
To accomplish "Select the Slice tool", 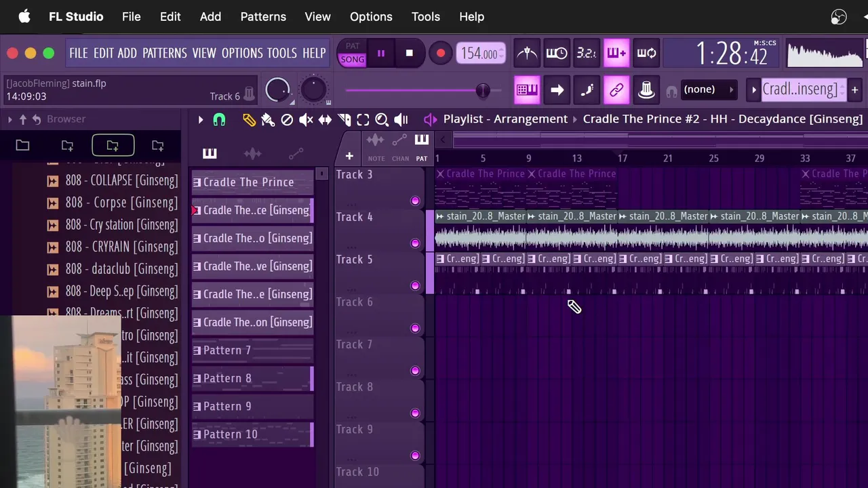I will (344, 120).
